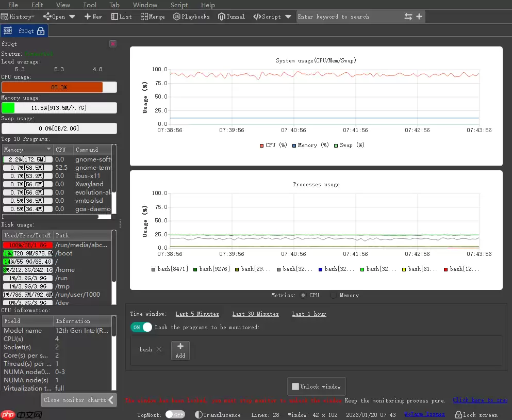Image resolution: width=512 pixels, height=420 pixels.
Task: Click the Translucence icon at the bottom
Action: coord(199,414)
